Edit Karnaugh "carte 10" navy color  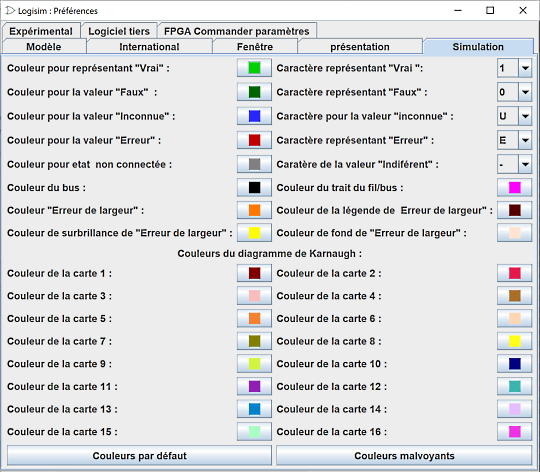pos(515,364)
